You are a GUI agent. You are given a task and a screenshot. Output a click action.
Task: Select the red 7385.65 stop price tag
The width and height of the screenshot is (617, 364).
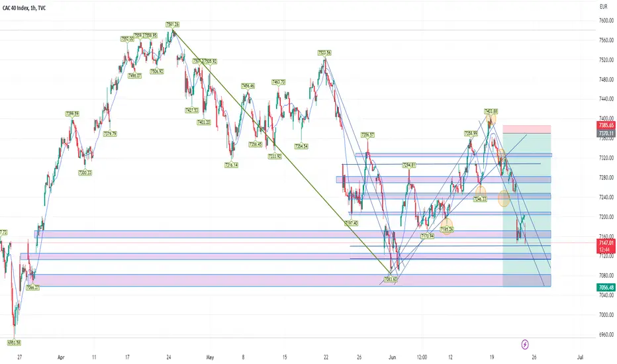[606, 125]
